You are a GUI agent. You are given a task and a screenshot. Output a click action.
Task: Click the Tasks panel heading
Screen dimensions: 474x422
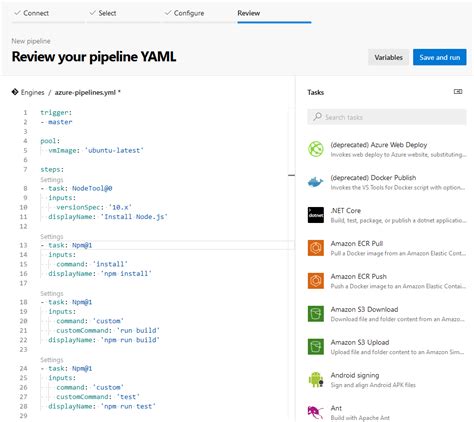point(315,92)
